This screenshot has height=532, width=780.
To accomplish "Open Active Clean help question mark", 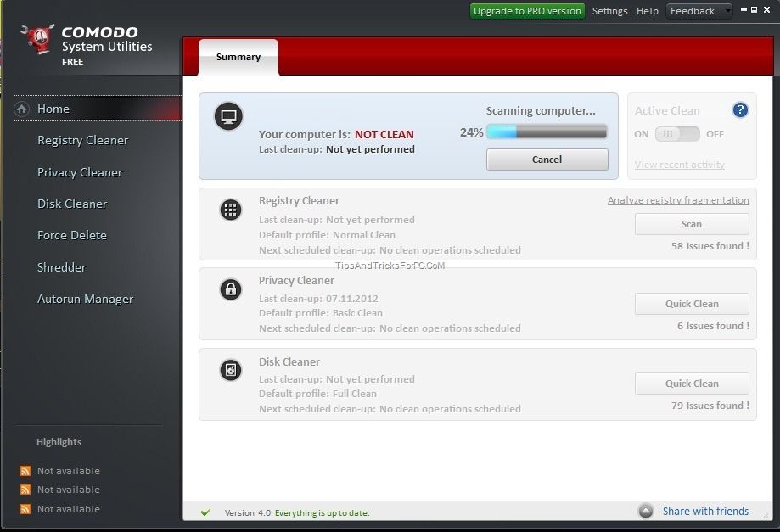I will click(x=740, y=110).
